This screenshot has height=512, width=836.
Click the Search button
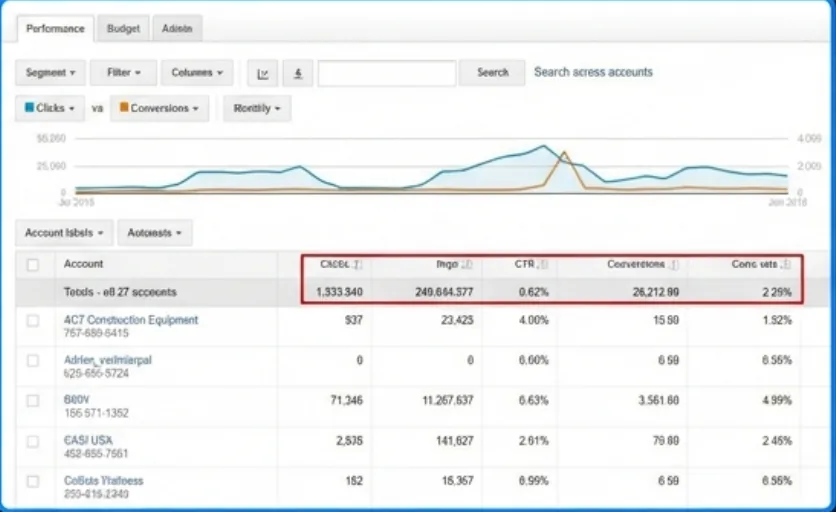492,73
